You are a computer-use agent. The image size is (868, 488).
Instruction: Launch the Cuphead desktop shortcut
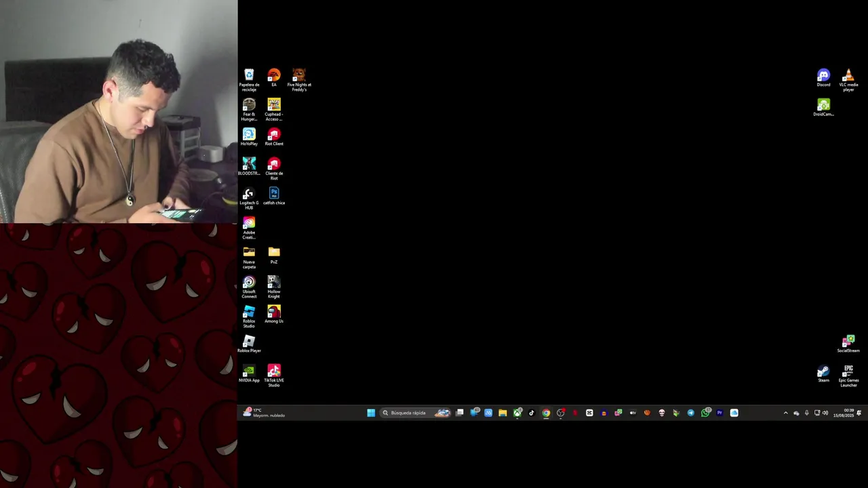pyautogui.click(x=274, y=109)
